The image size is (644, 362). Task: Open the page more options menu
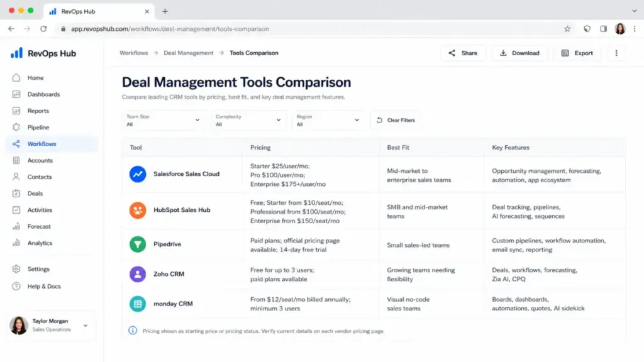click(x=616, y=53)
